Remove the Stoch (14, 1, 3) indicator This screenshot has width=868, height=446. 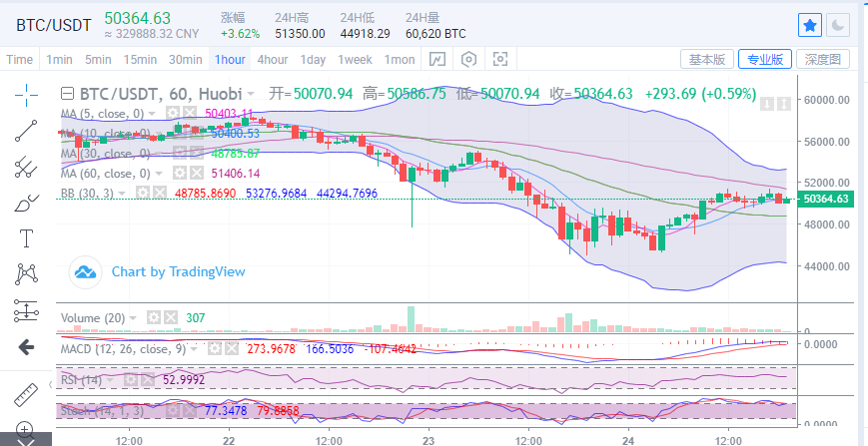coord(190,411)
